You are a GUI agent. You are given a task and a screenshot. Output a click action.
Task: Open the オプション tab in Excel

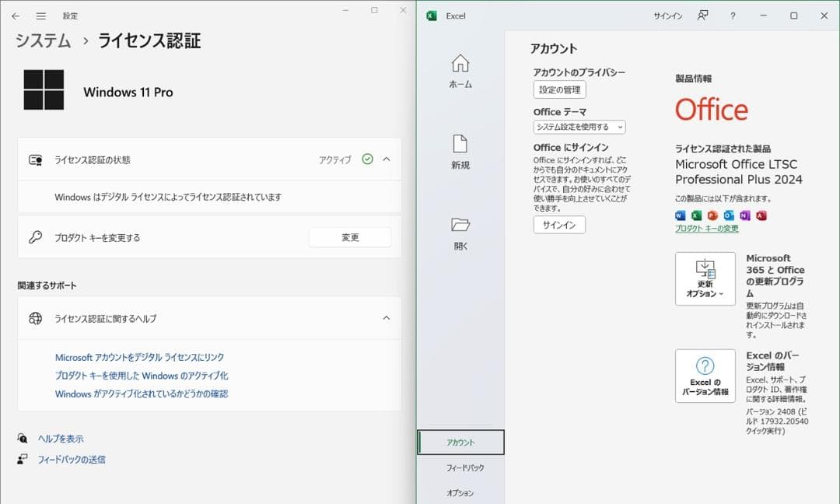[461, 492]
